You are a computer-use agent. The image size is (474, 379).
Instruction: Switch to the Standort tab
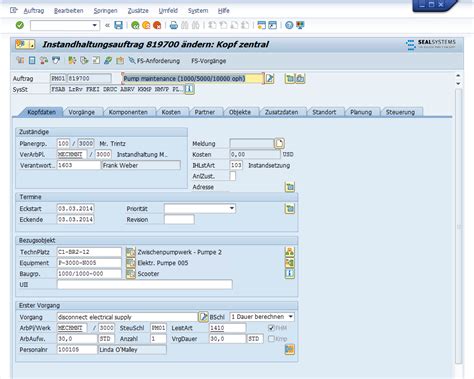point(324,112)
